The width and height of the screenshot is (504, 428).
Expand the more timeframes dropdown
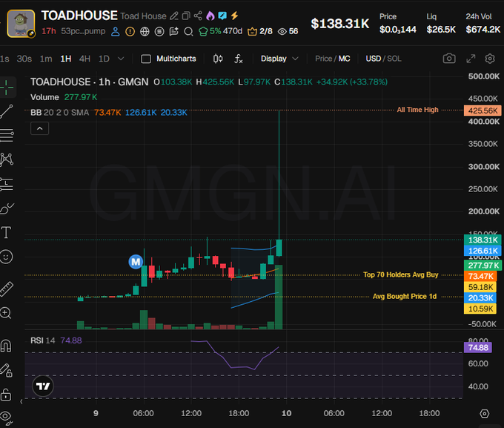(x=121, y=59)
